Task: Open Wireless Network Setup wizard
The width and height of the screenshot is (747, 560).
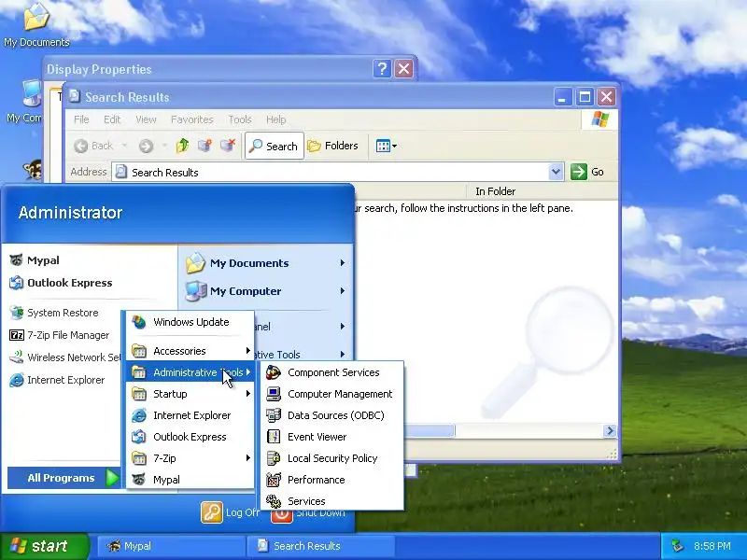Action: click(64, 357)
